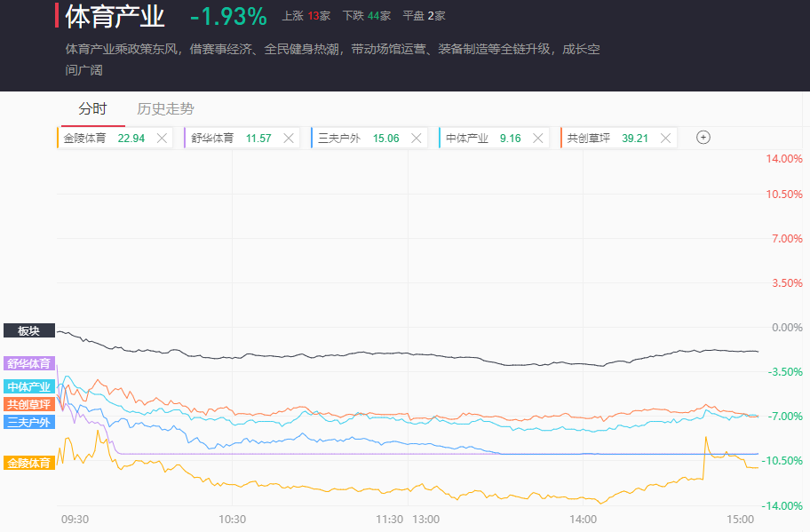Click the 14:00 time axis marker

click(x=583, y=520)
